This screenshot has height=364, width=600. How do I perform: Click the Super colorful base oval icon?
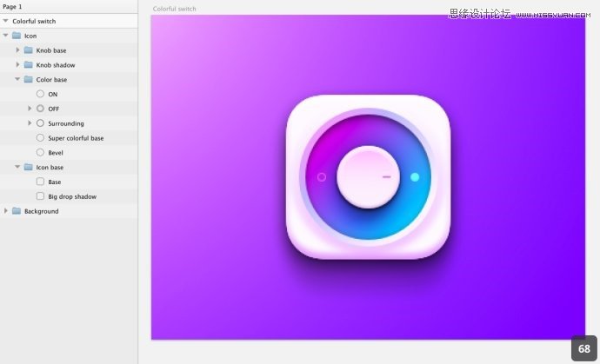(40, 137)
